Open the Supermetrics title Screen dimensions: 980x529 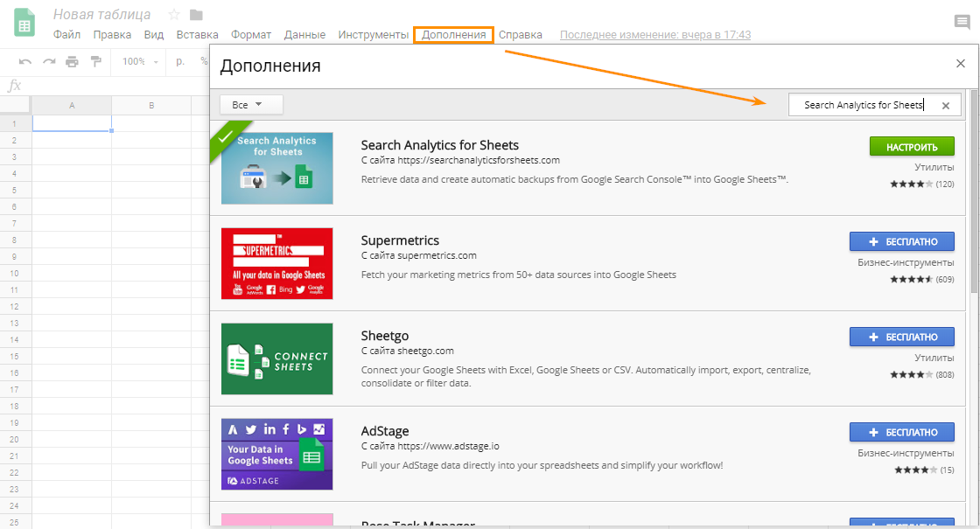pyautogui.click(x=400, y=240)
